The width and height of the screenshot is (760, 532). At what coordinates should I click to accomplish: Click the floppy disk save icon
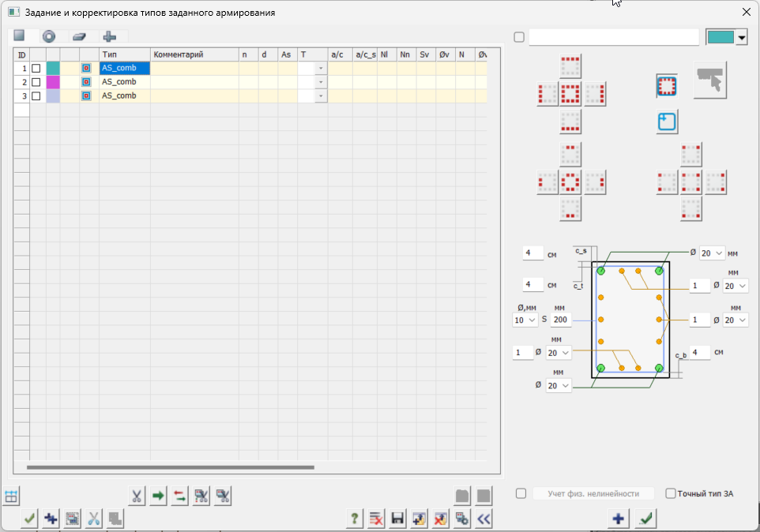point(397,519)
